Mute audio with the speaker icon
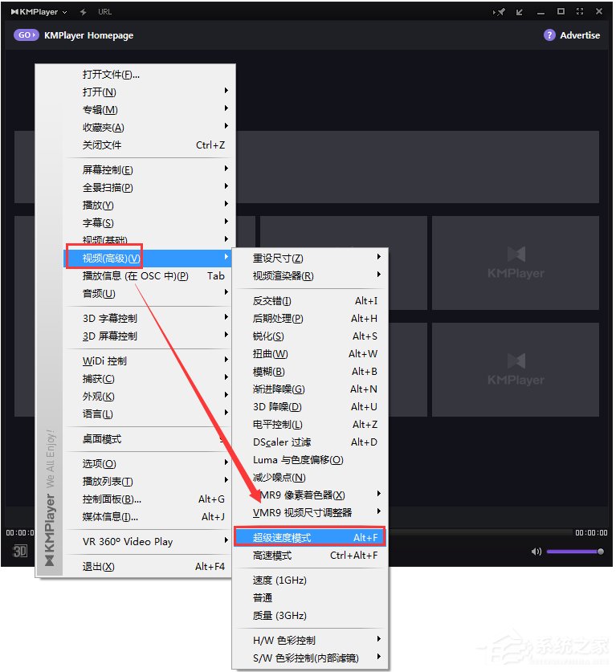Viewport: 616px width, 672px height. pos(536,551)
